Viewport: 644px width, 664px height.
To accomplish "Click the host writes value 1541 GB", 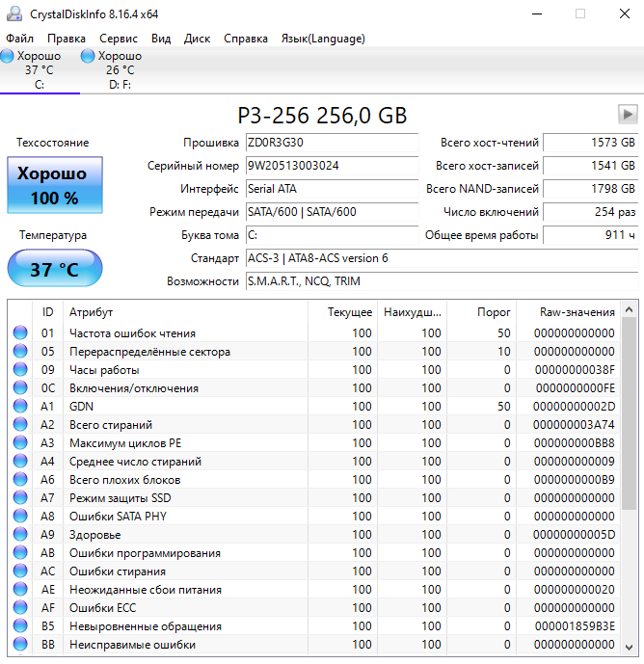I will [590, 166].
